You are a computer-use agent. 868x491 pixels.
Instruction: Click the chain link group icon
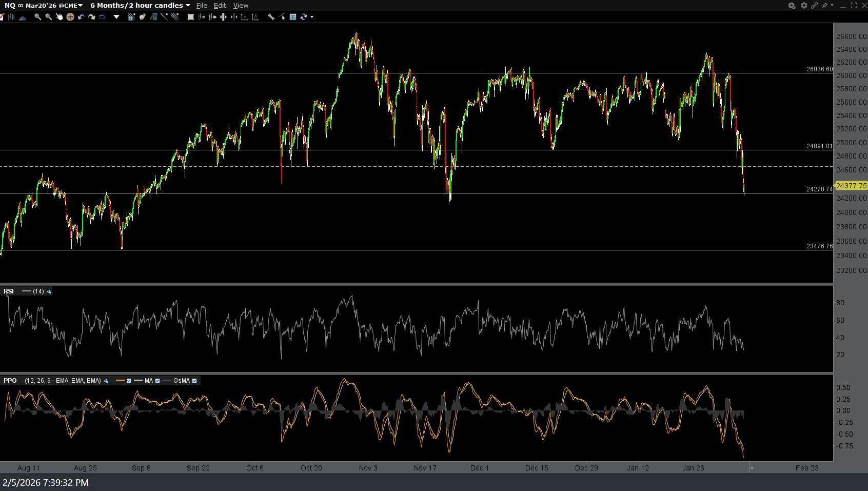coord(814,5)
